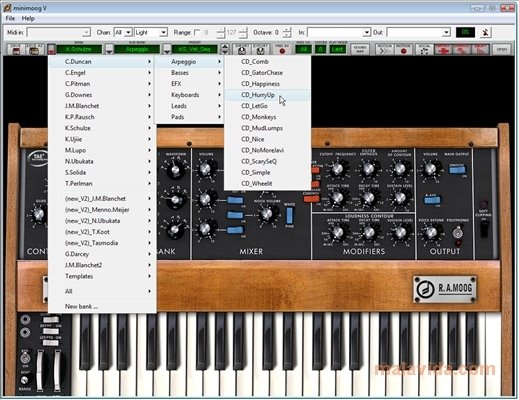Select New bank... menu entry
This screenshot has height=400, width=519.
[102, 306]
